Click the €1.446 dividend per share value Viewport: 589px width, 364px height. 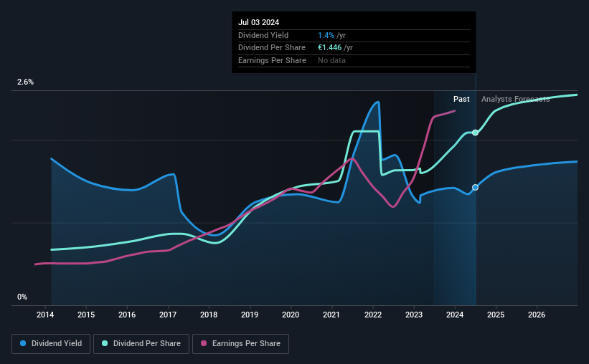330,48
